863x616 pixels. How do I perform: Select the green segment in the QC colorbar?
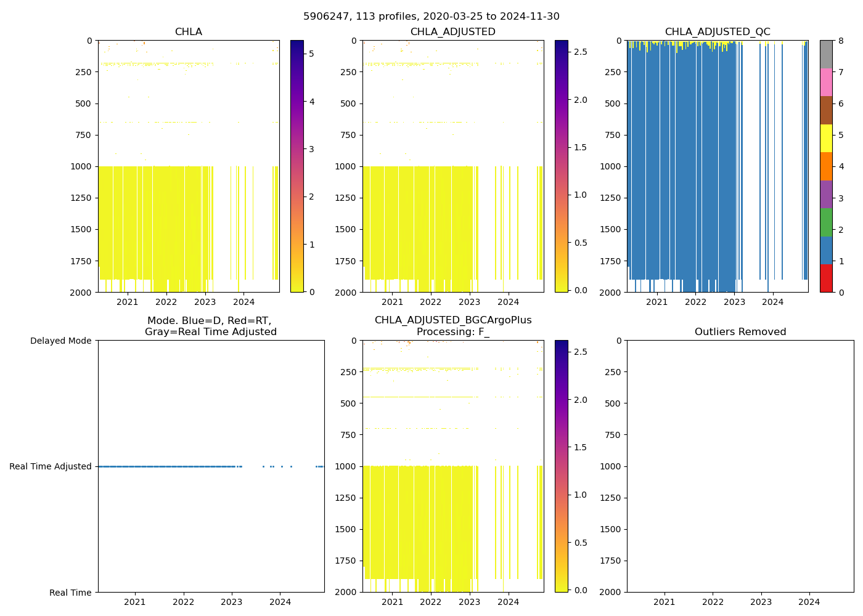826,222
